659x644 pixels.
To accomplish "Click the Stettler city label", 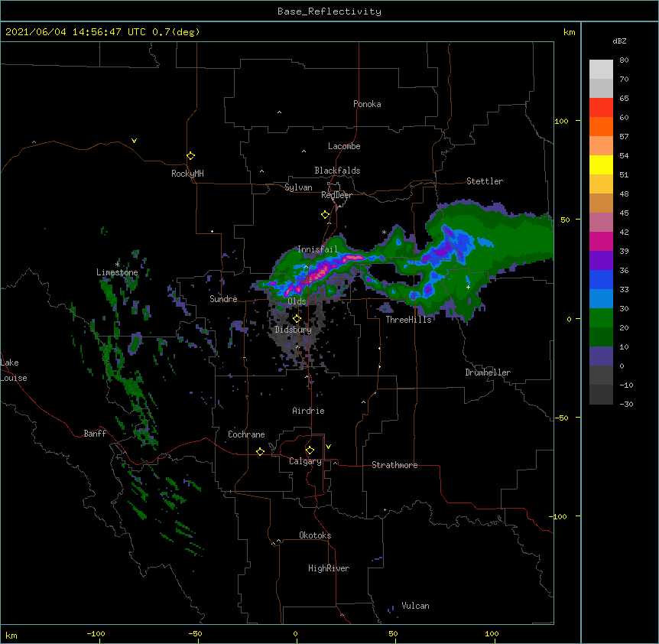I will tap(484, 181).
